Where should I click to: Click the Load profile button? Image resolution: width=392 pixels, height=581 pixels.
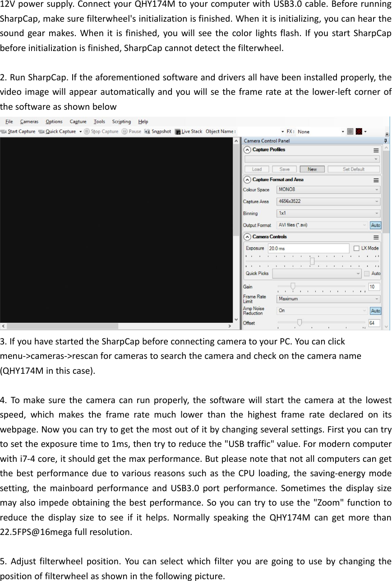(x=257, y=169)
